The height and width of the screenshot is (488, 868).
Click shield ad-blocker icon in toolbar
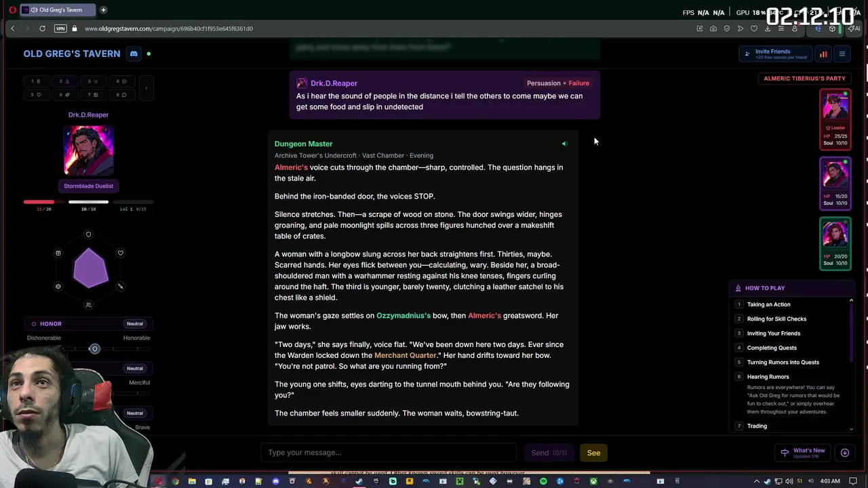click(727, 28)
